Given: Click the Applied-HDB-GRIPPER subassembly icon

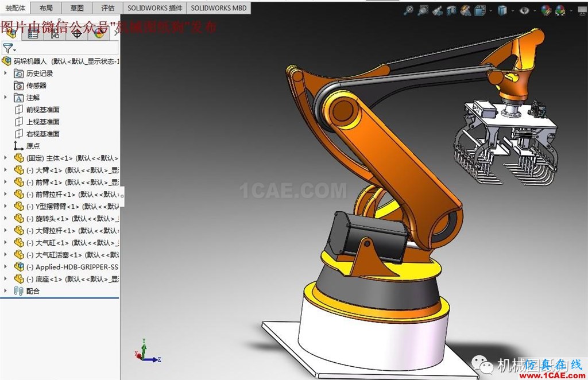Looking at the screenshot, I should point(19,266).
